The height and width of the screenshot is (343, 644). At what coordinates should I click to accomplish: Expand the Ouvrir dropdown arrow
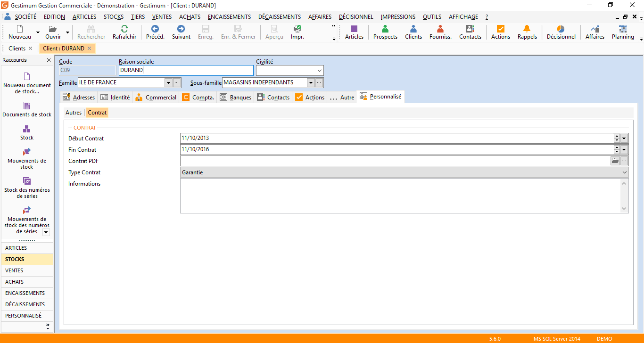[67, 33]
